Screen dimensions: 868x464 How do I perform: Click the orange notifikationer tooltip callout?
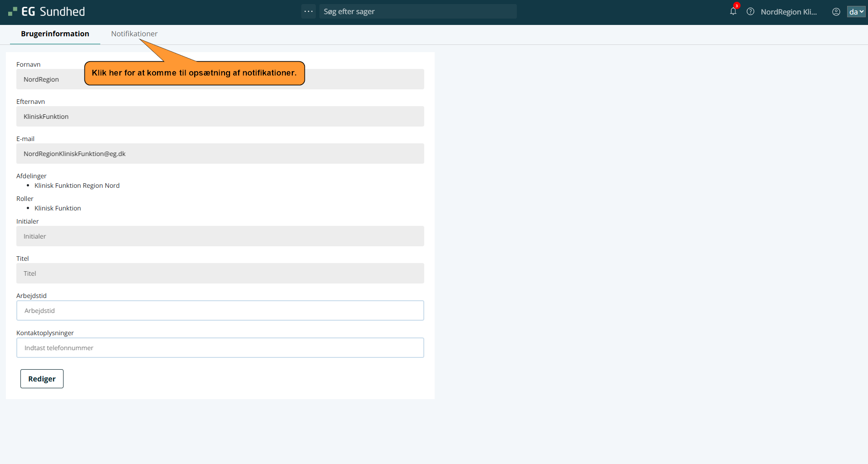pos(194,73)
